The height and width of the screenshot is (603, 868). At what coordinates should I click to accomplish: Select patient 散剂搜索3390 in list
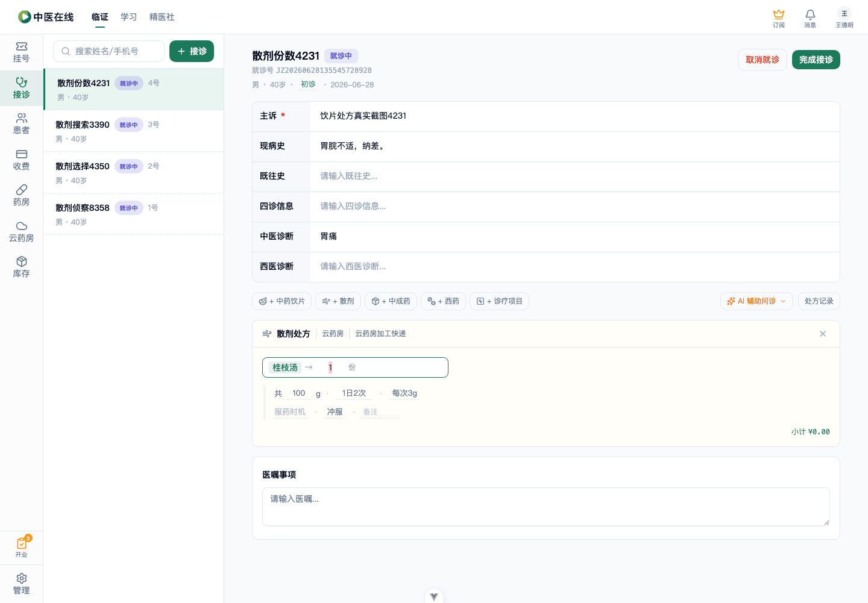134,131
